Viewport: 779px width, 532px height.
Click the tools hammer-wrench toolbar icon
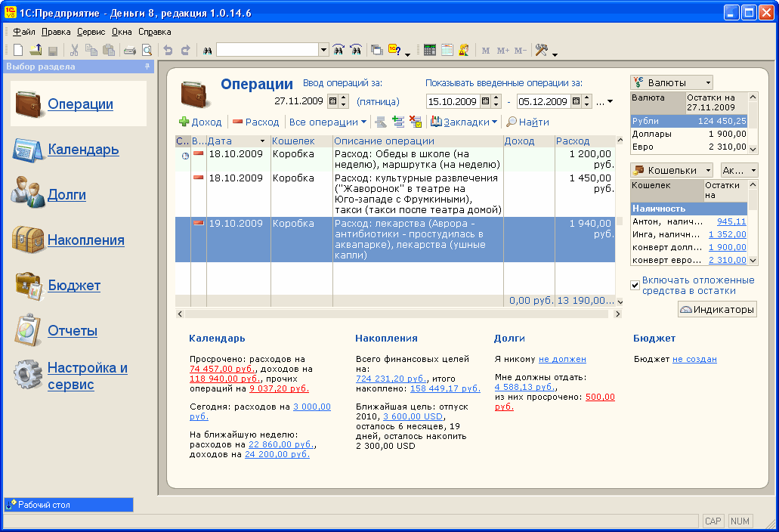tap(542, 50)
